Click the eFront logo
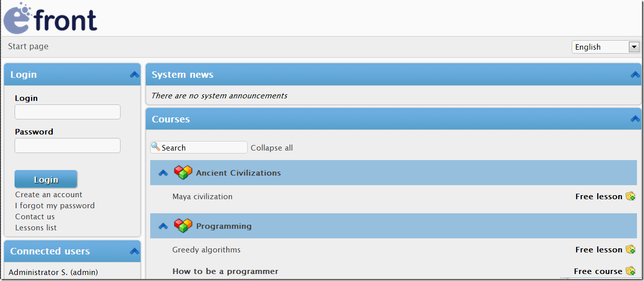Screen dimensions: 644x281 50,19
